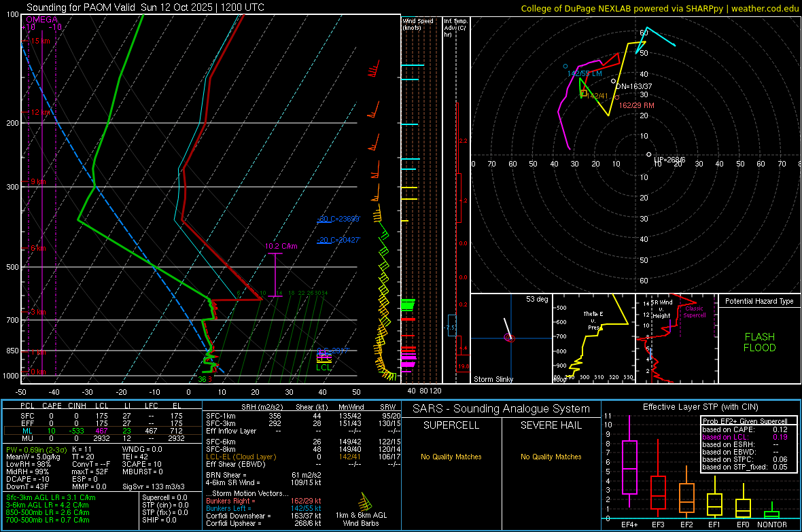Select the SFC-1km SRH row
Viewport: 802px width, 532px height.
303,416
